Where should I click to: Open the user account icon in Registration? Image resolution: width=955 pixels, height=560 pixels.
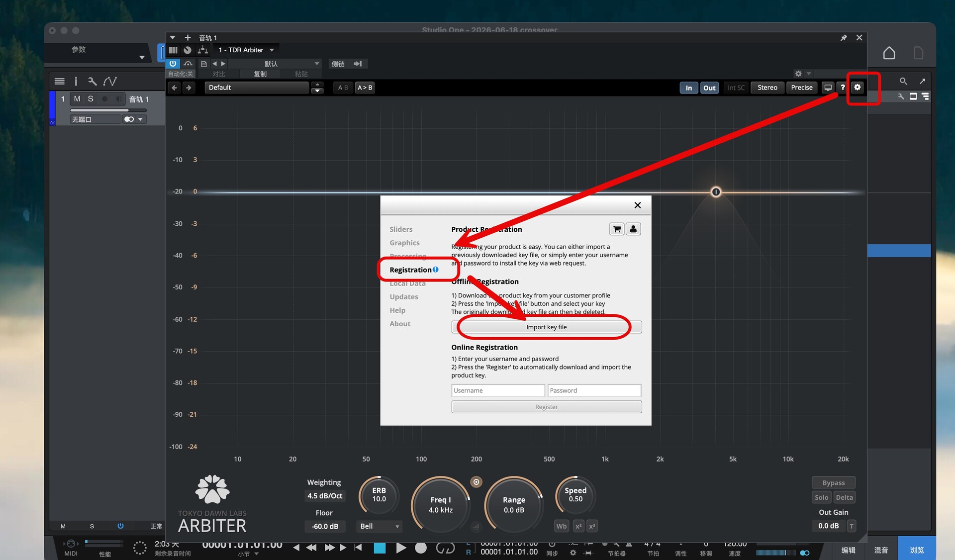633,229
